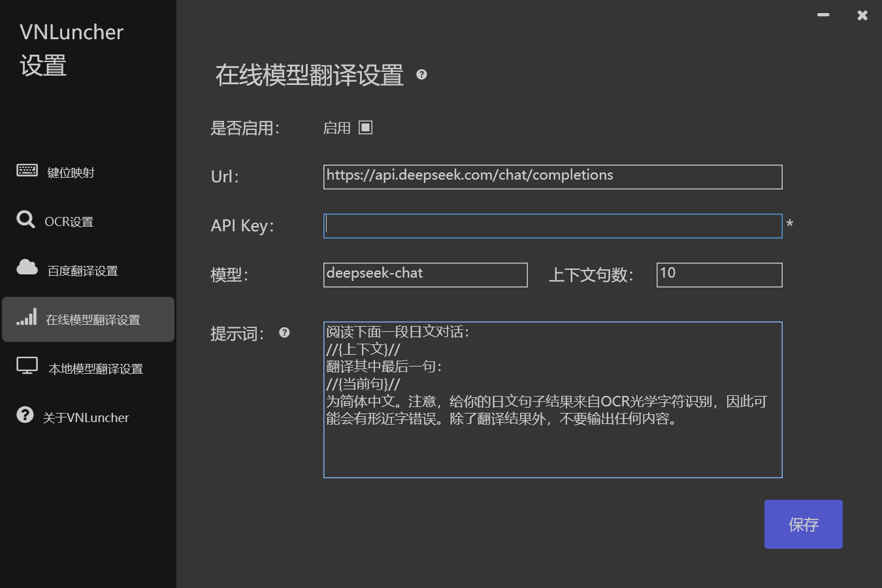Click the keyboard icon for 键位映射

27,171
